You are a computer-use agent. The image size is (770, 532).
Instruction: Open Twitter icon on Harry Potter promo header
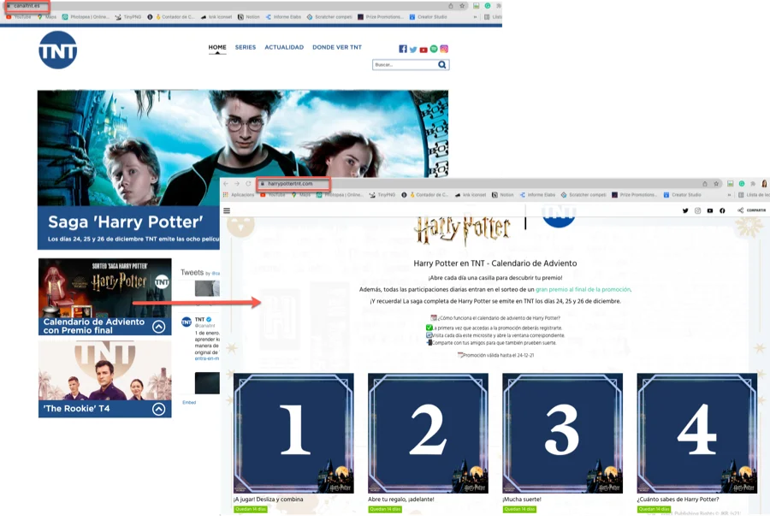(x=685, y=210)
